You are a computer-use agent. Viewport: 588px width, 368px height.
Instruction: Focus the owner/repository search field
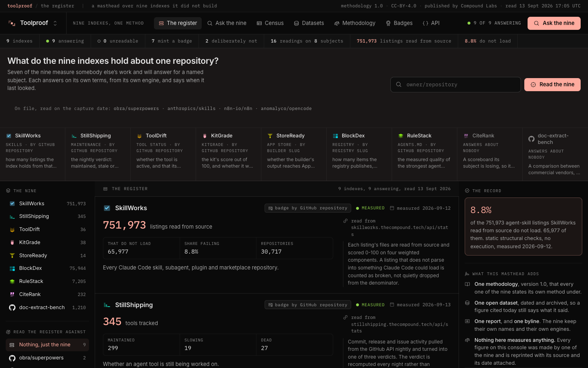point(455,85)
